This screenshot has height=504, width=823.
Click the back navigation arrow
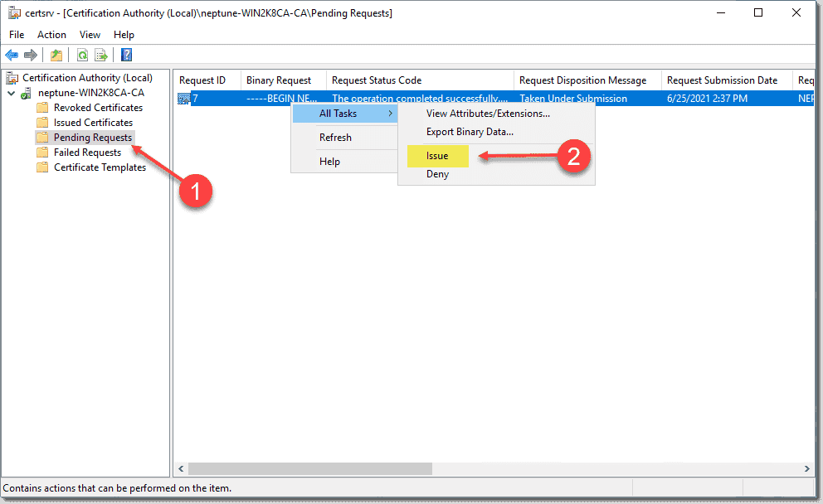click(x=13, y=55)
